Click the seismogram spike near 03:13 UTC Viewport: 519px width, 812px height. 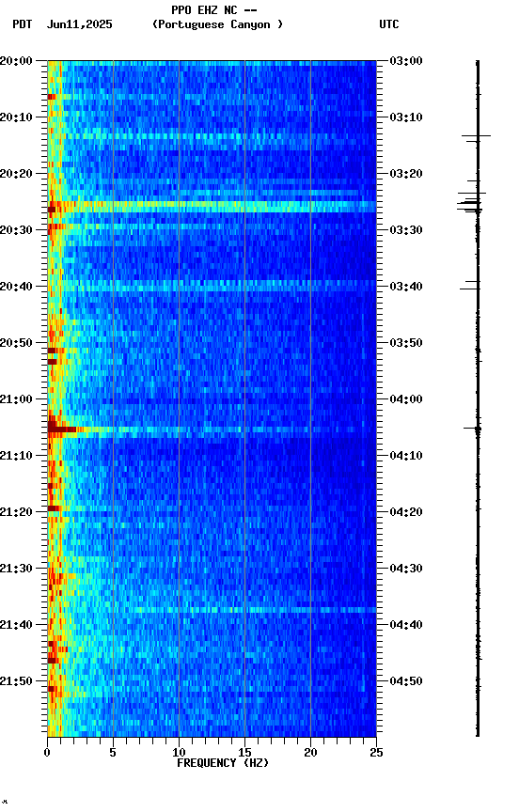coord(476,135)
